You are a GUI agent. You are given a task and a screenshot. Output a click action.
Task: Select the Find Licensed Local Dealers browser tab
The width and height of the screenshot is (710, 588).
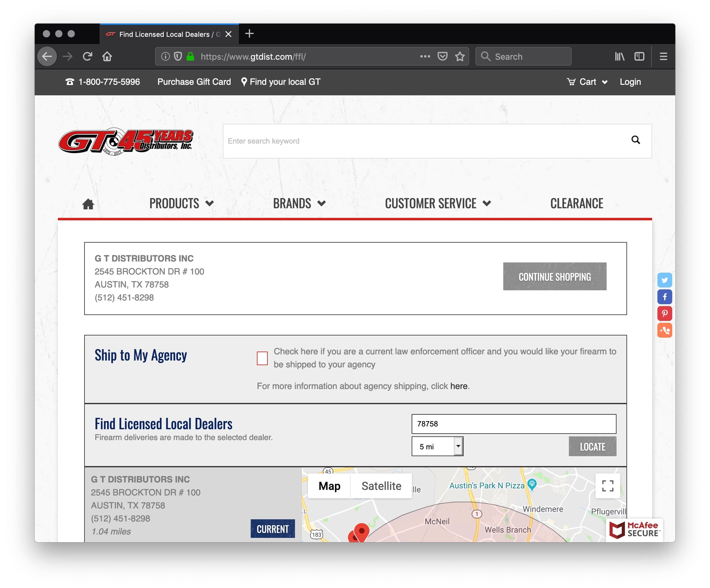tap(169, 34)
